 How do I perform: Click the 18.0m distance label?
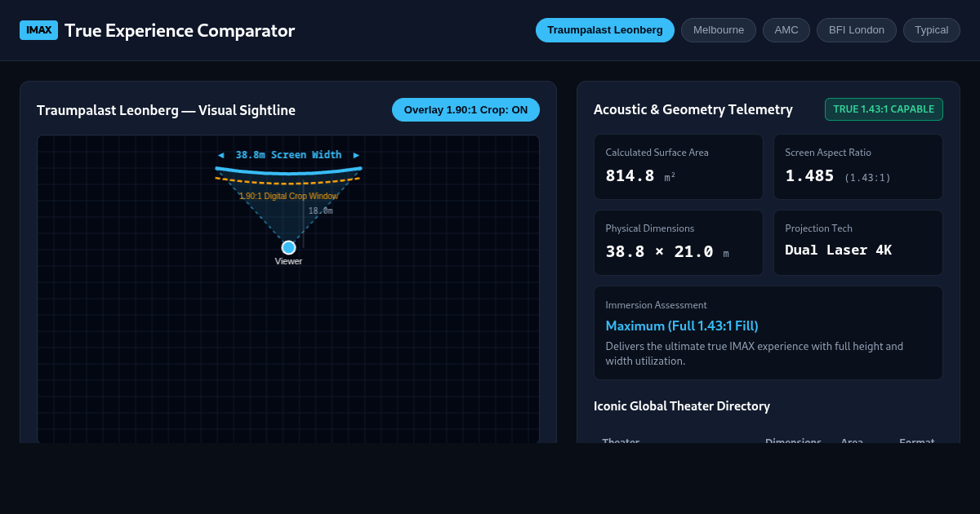coord(320,210)
